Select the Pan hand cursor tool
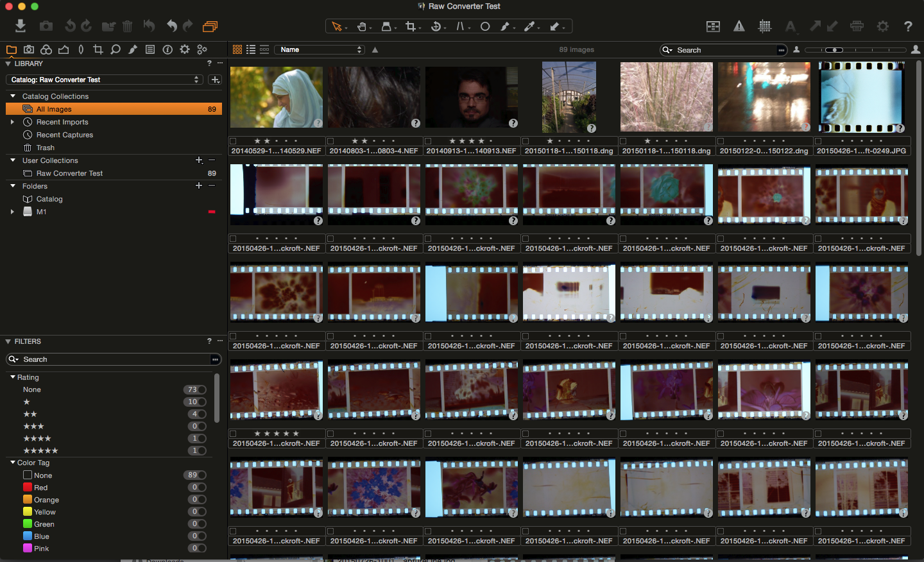Screen dimensions: 924x562 (x=362, y=26)
